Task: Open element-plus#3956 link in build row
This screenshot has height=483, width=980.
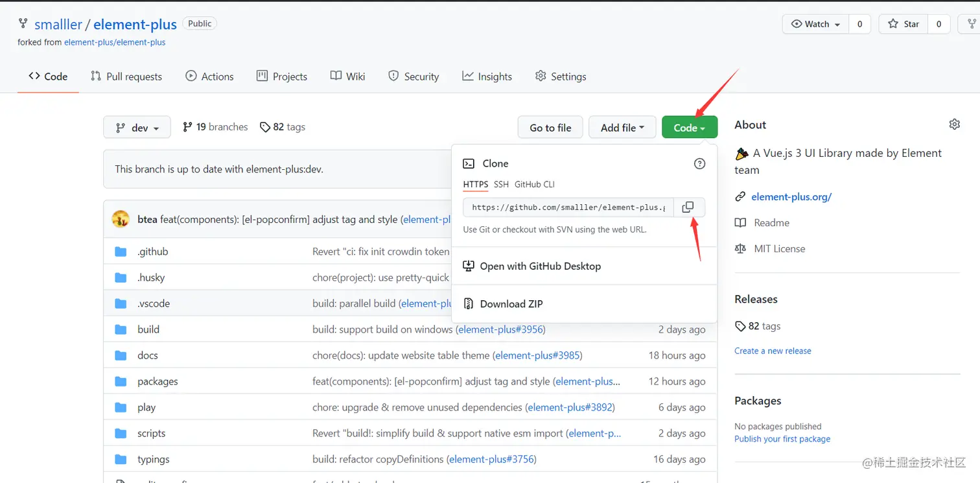Action: point(500,329)
